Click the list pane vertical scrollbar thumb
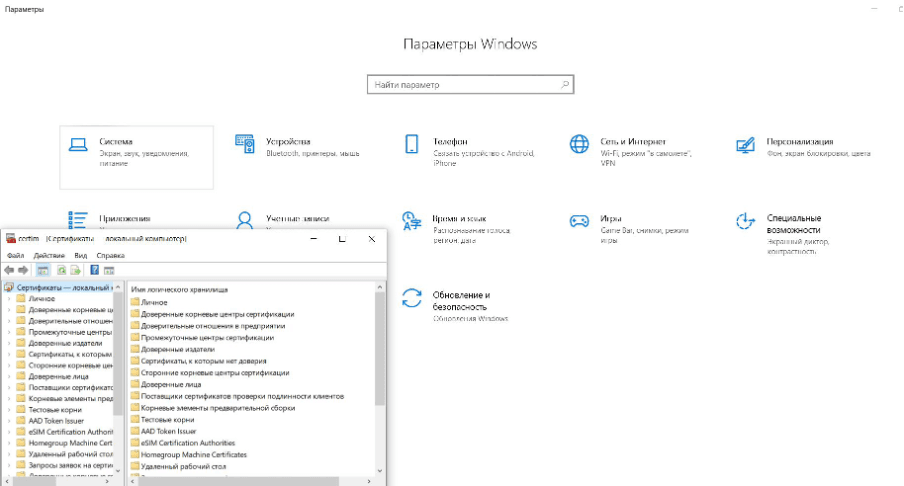Viewport: 904px width, 486px height. (379, 348)
